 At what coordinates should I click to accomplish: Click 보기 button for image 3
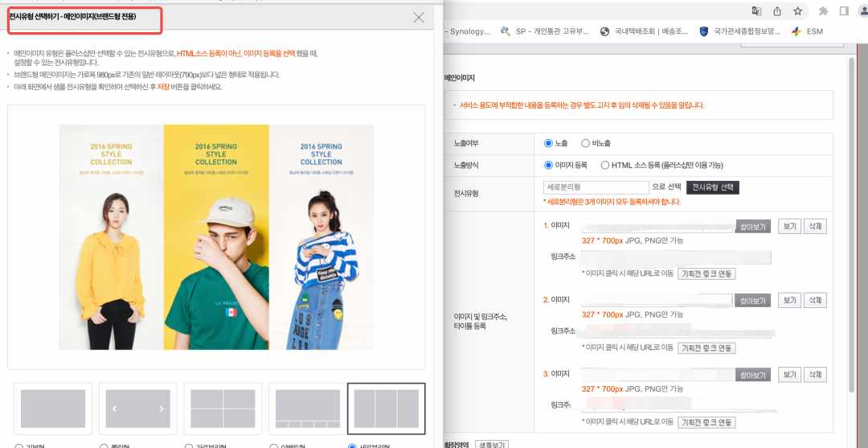click(789, 375)
